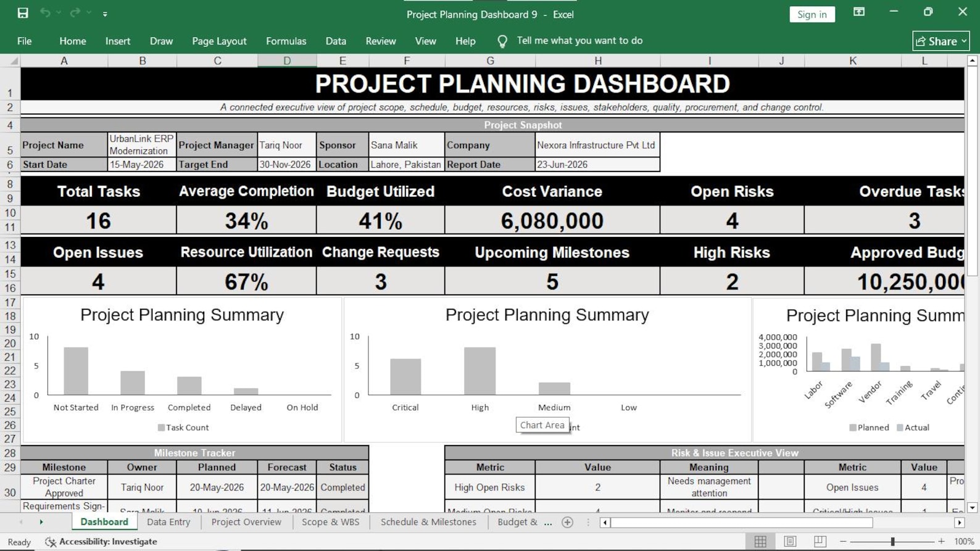The width and height of the screenshot is (980, 551).
Task: Open the View ribbon tab
Action: 425,41
